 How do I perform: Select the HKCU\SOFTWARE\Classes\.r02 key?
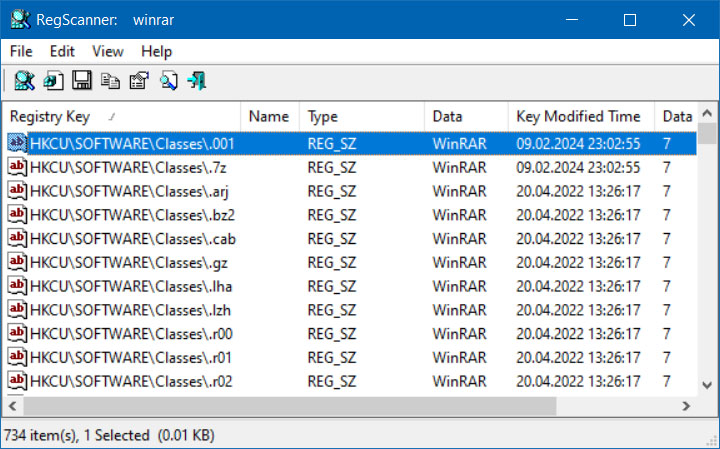131,382
